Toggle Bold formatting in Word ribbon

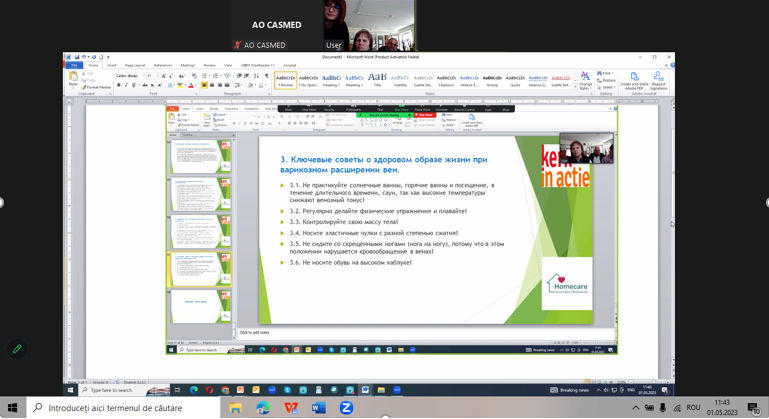tap(119, 86)
